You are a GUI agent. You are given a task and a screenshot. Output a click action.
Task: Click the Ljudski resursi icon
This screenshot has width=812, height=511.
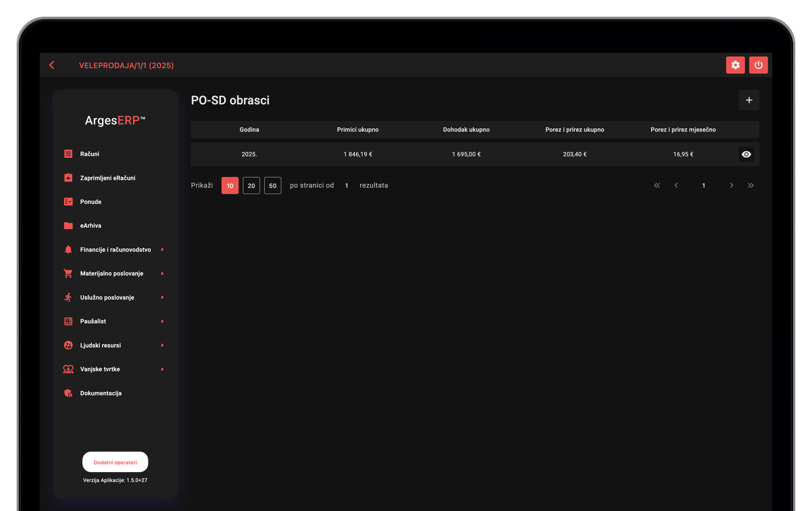pyautogui.click(x=68, y=345)
